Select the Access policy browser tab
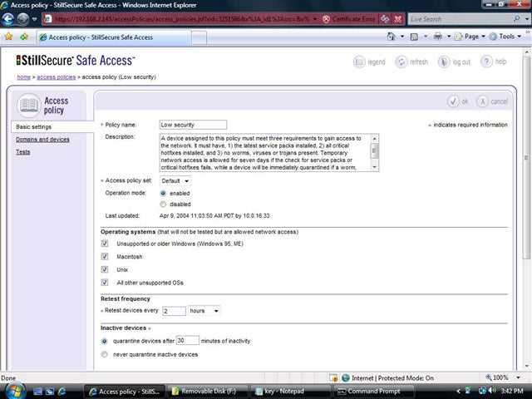The image size is (532, 399). coord(114,37)
